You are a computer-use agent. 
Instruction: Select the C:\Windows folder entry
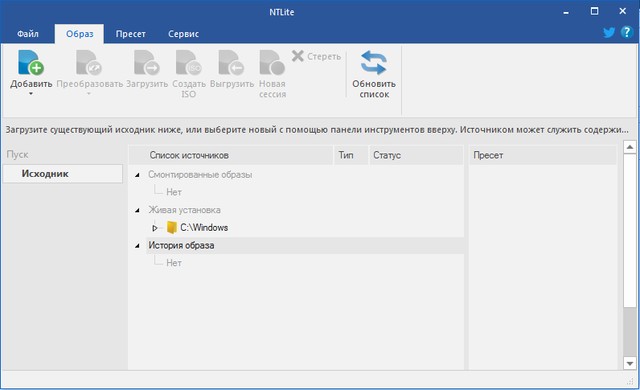204,228
